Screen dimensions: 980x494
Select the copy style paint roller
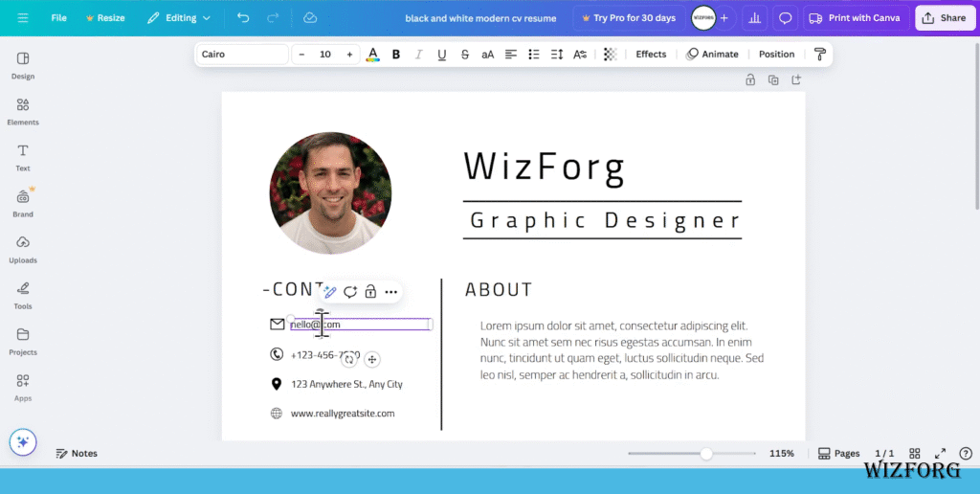820,55
